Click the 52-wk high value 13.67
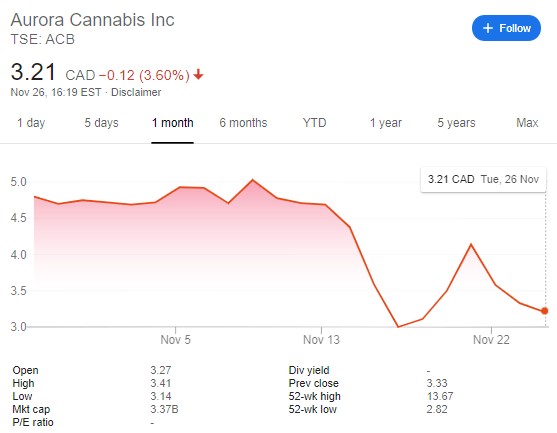The width and height of the screenshot is (557, 433). 440,396
